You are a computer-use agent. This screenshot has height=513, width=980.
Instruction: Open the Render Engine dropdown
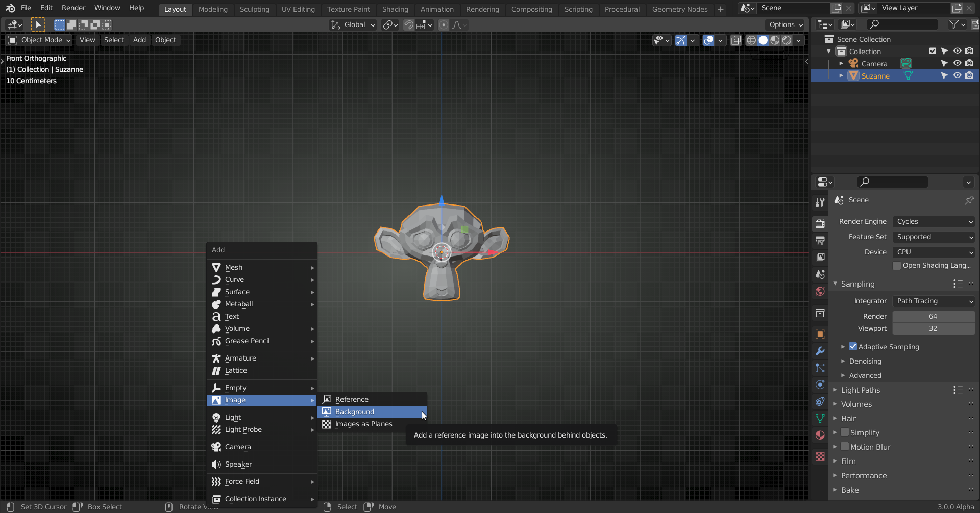pyautogui.click(x=933, y=221)
